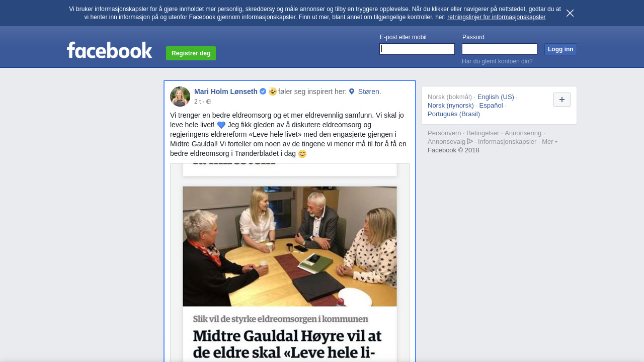Expand the Mer footer dropdown
Image resolution: width=644 pixels, height=362 pixels.
(x=549, y=141)
